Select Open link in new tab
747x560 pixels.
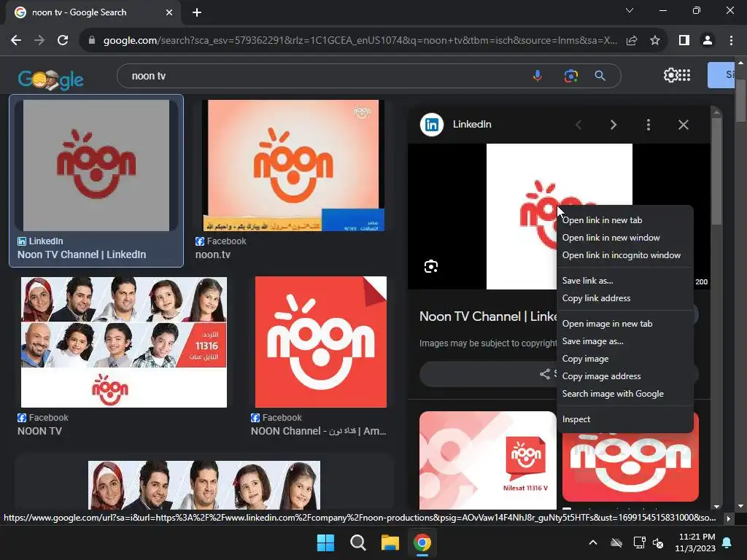point(602,220)
